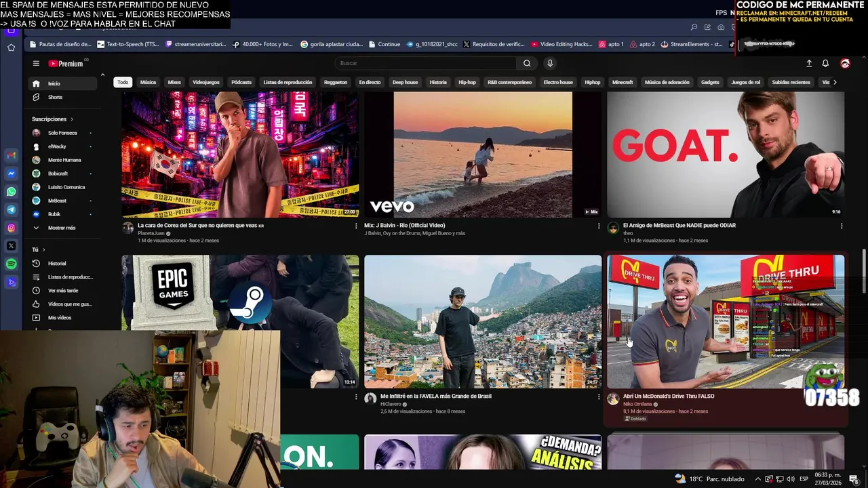Image resolution: width=868 pixels, height=488 pixels.
Task: Collapse sidebar with the small up caret
Action: 102,75
